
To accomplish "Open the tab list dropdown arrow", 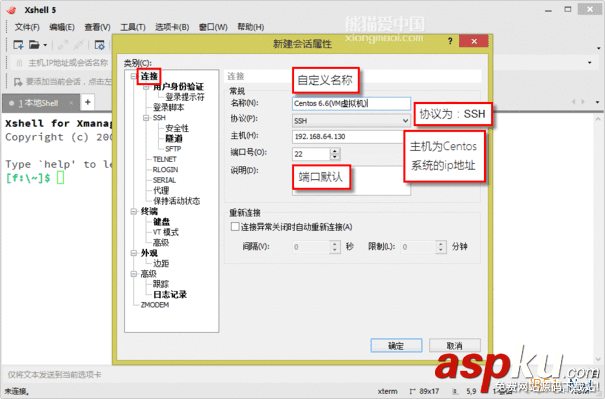I will pos(597,102).
